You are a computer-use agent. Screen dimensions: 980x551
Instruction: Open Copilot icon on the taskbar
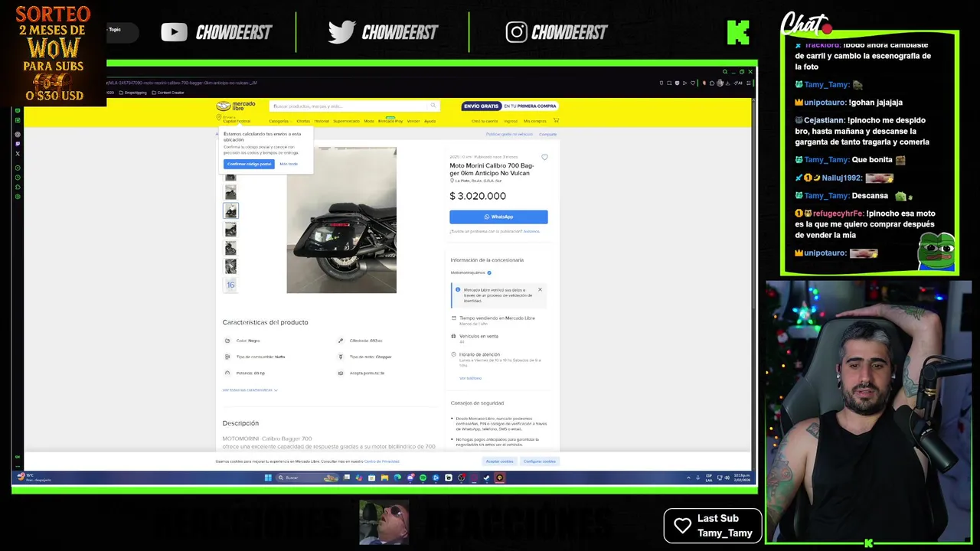pos(359,478)
